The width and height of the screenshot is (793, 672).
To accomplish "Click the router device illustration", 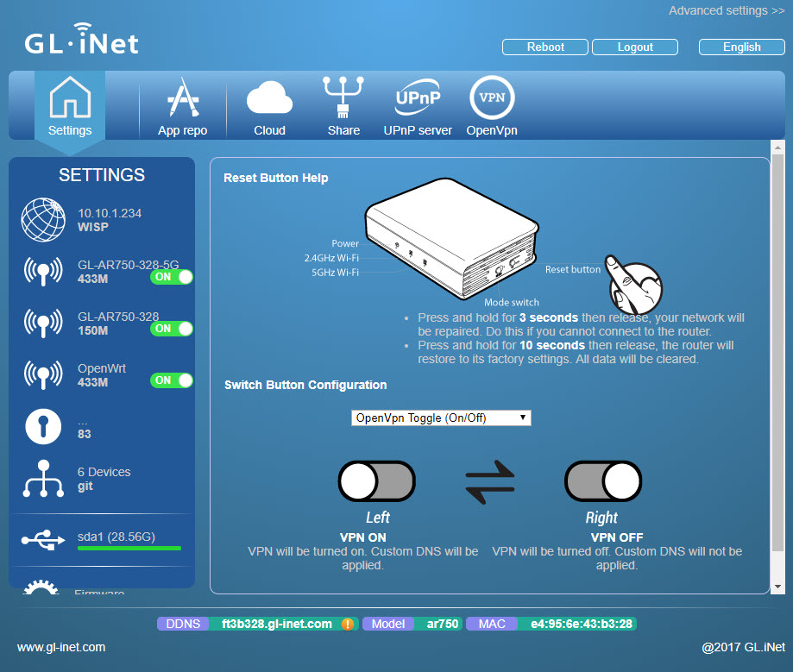I will pos(451,237).
